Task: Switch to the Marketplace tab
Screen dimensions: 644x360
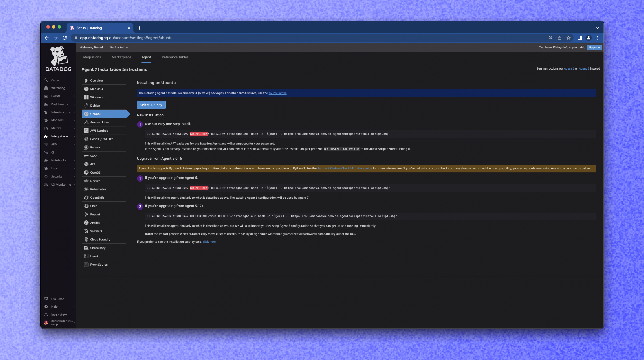Action: (121, 57)
